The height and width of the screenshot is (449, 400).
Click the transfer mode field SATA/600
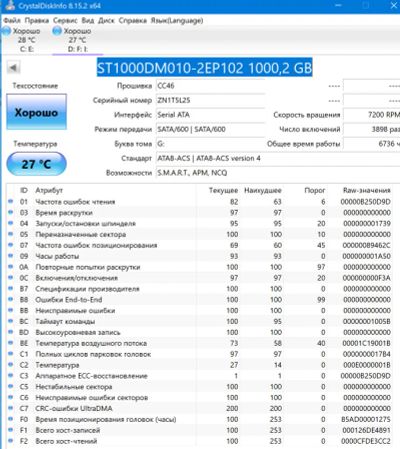(x=210, y=129)
